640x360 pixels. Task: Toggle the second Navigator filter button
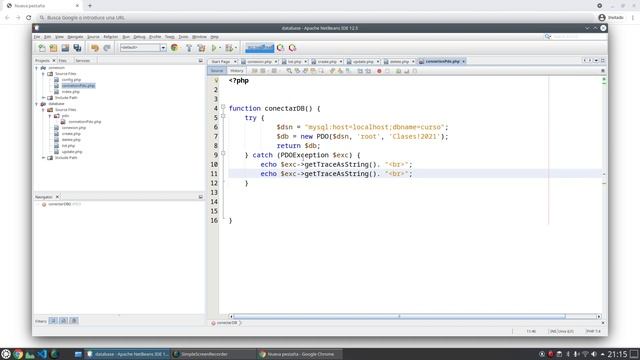pos(64,321)
